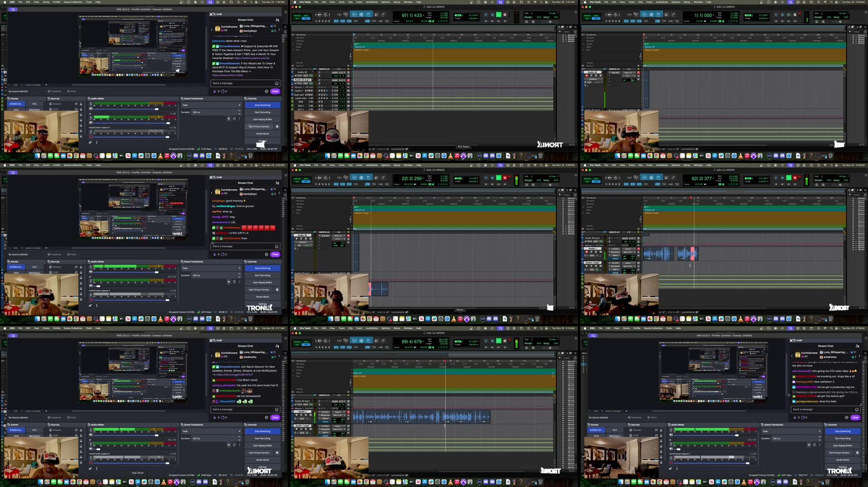The width and height of the screenshot is (868, 487).
Task: Open the AudioSuite menu in the 2:06 AM Pro Tools frame
Action: click(x=372, y=165)
